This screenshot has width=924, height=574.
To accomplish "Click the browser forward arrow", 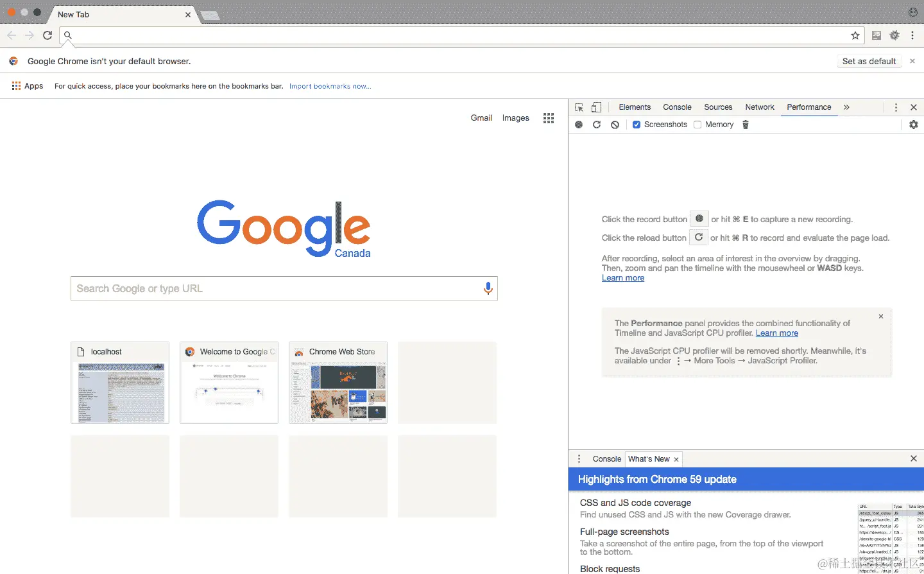I will [30, 35].
